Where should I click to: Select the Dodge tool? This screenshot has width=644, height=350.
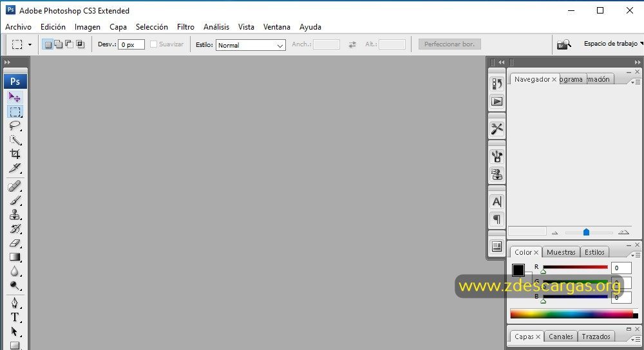(x=15, y=286)
